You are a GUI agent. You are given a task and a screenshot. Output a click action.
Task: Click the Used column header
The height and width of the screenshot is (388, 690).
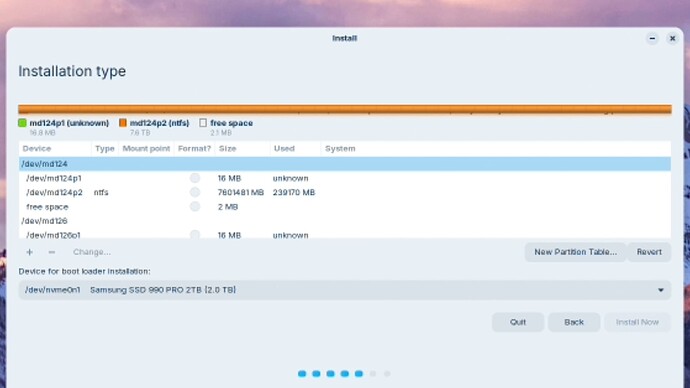pos(295,149)
